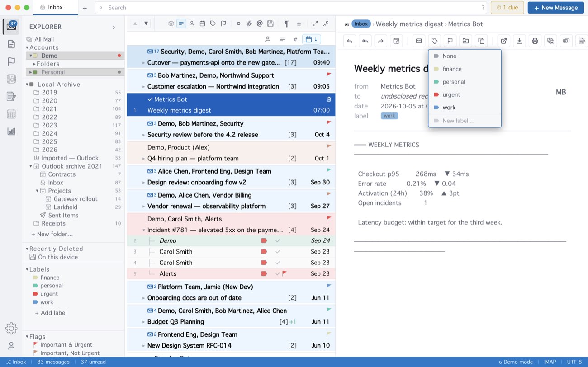This screenshot has height=367, width=588.
Task: Open the calendar icon in left sidebar
Action: (11, 114)
